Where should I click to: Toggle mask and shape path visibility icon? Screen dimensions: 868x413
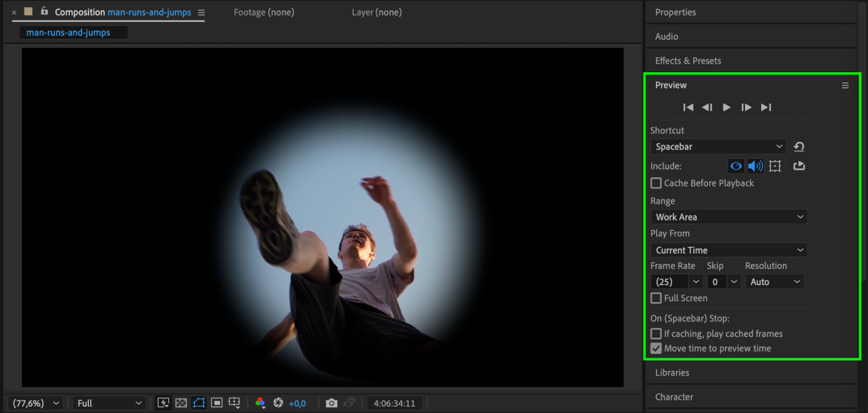tap(199, 403)
